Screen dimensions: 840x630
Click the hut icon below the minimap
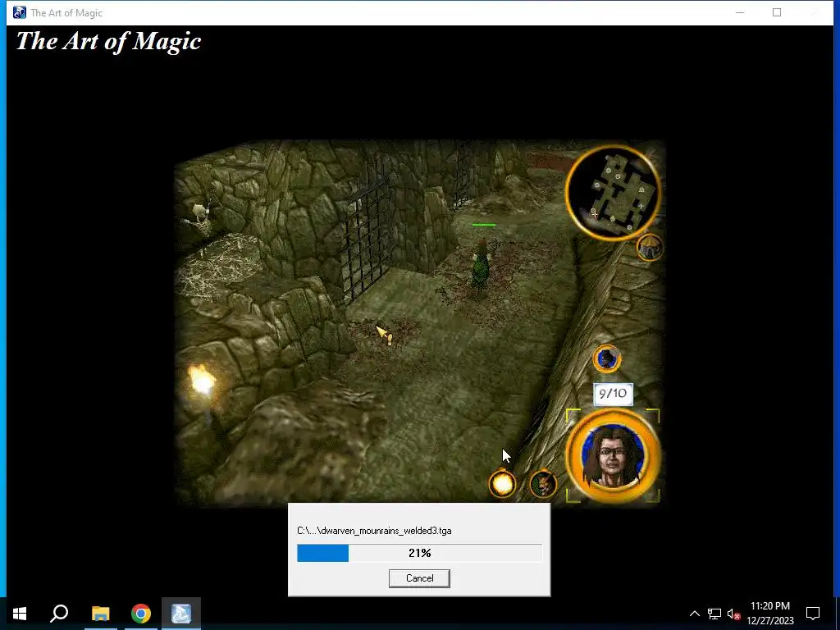click(x=650, y=248)
